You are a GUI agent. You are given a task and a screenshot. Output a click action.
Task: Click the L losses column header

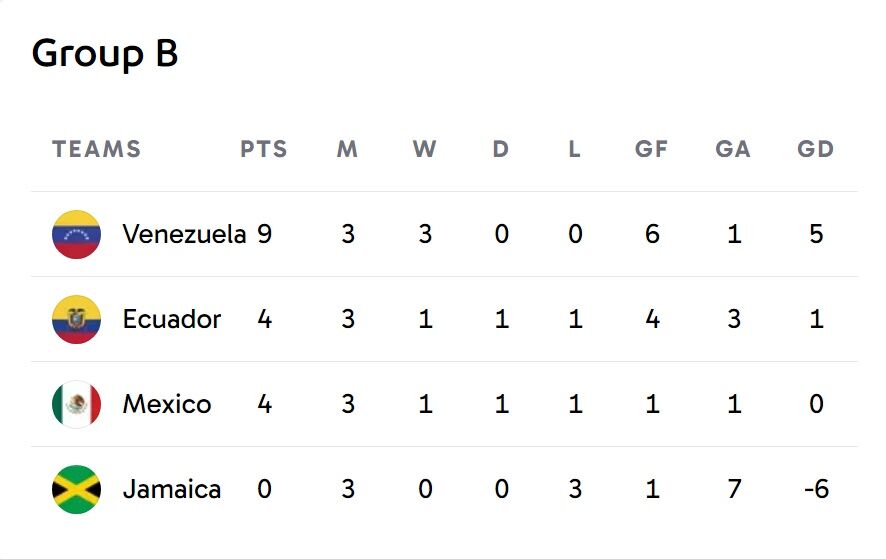pyautogui.click(x=574, y=150)
